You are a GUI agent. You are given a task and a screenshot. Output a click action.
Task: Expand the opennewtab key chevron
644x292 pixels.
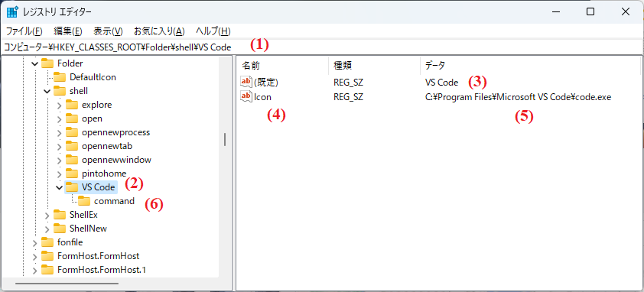(x=60, y=146)
